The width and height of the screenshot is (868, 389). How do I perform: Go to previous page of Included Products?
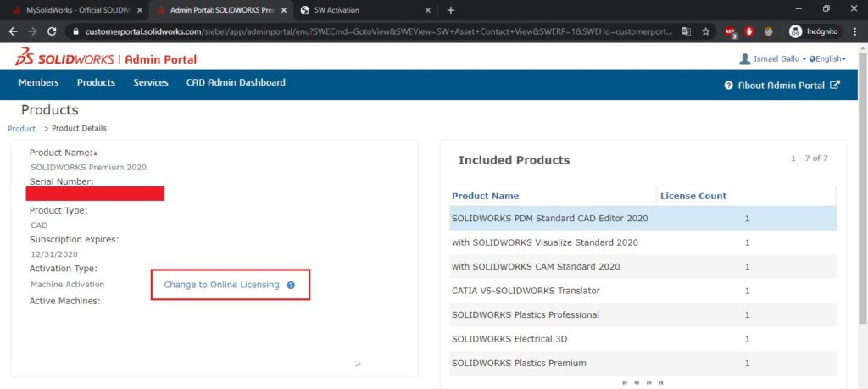[637, 382]
